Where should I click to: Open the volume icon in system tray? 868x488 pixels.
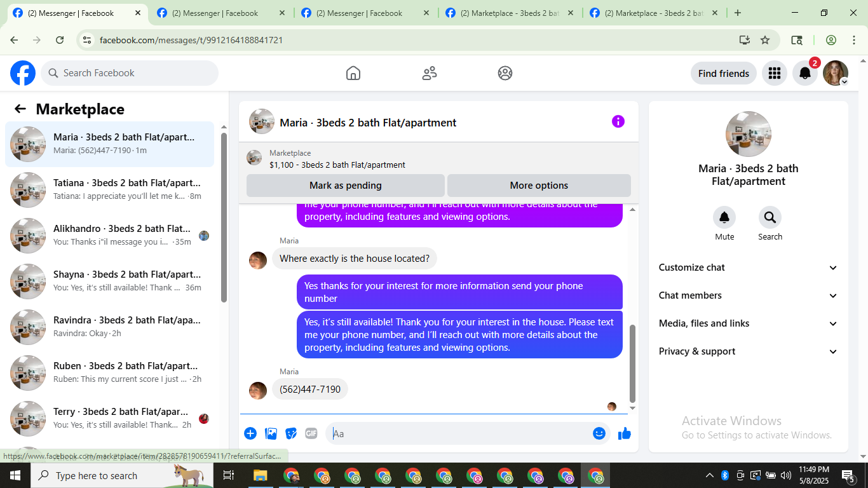(786, 475)
